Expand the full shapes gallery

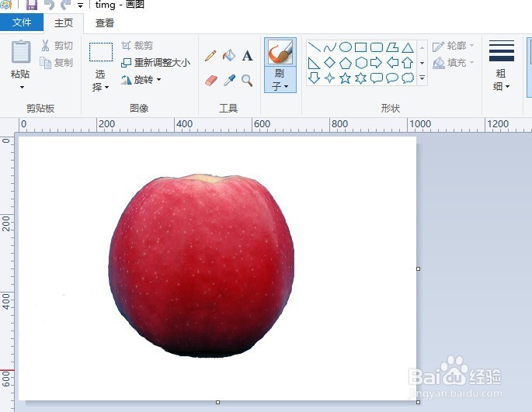(x=422, y=78)
